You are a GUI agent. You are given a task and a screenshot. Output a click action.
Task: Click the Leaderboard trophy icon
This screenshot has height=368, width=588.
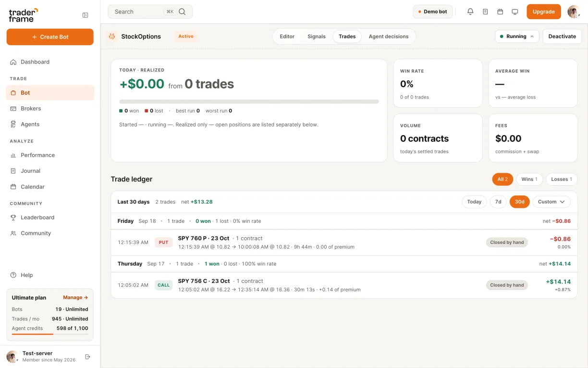pos(13,217)
